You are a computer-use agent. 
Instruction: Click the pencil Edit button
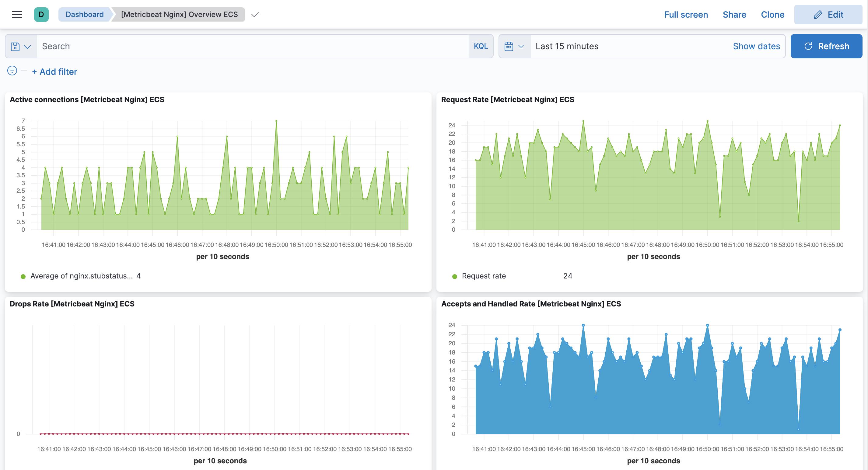click(828, 15)
